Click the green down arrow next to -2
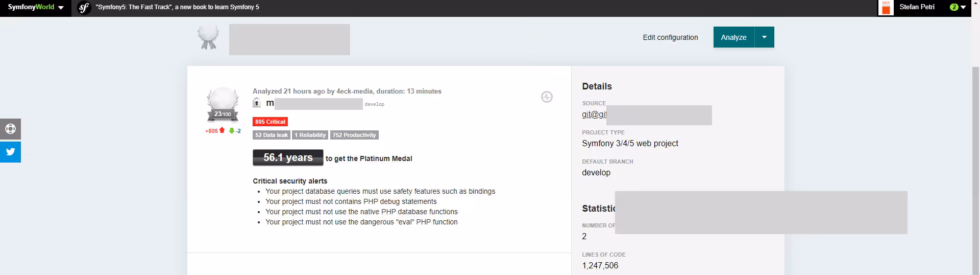Image resolution: width=980 pixels, height=275 pixels. tap(231, 131)
